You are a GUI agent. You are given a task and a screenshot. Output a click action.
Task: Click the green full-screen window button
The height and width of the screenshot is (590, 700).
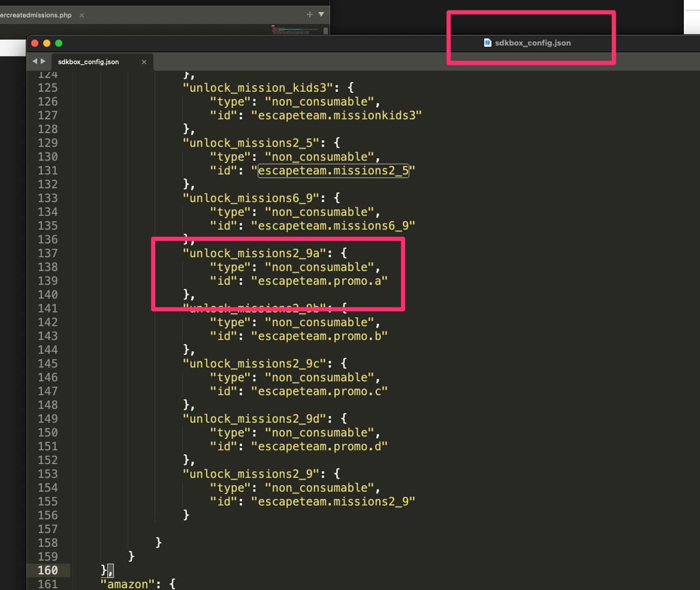point(59,43)
